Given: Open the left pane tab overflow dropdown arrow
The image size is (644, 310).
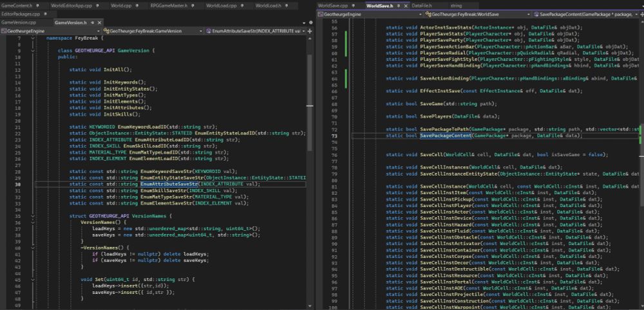Looking at the screenshot, I should click(x=305, y=23).
